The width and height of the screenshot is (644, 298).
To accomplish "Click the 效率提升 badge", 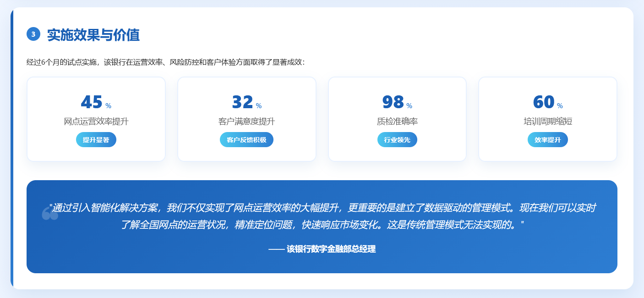I will click(547, 140).
